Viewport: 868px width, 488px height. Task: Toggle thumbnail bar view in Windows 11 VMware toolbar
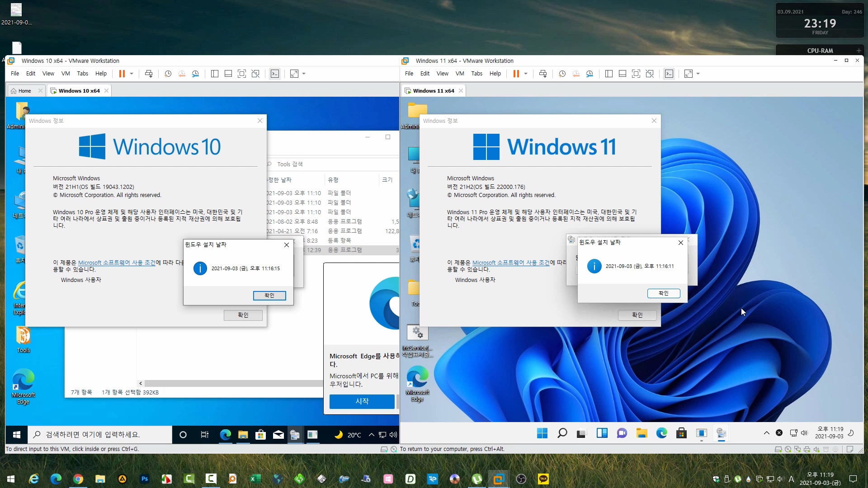[x=623, y=74]
